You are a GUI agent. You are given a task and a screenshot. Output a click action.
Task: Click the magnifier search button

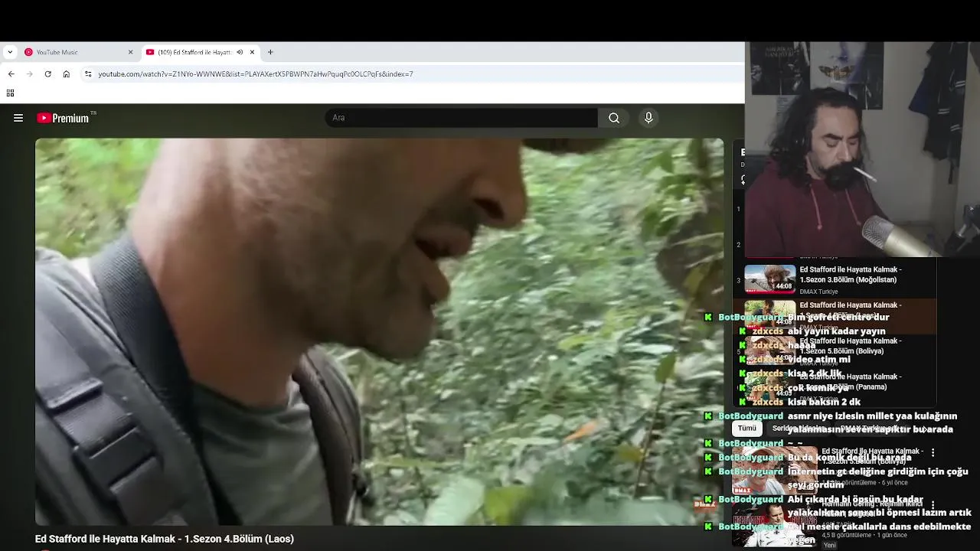[613, 118]
